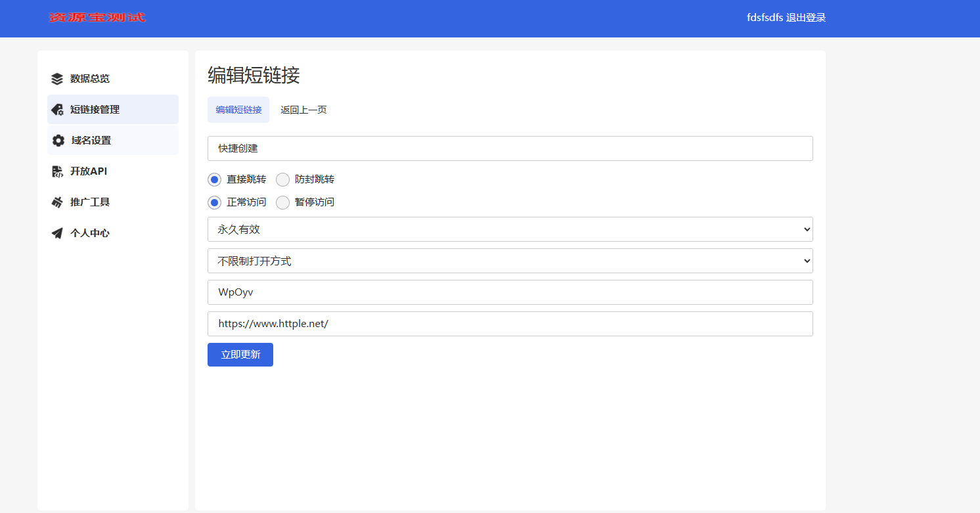
Task: Click the 数据总览 layers icon
Action: tap(57, 79)
